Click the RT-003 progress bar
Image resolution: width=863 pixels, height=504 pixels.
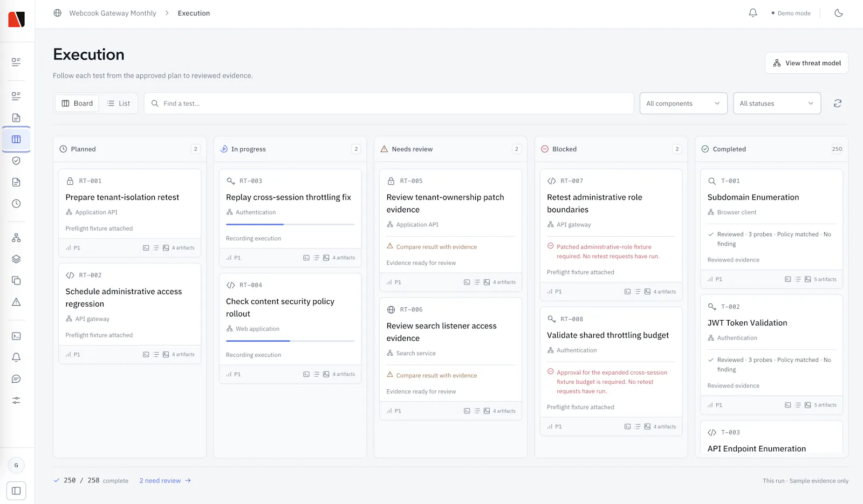[290, 224]
